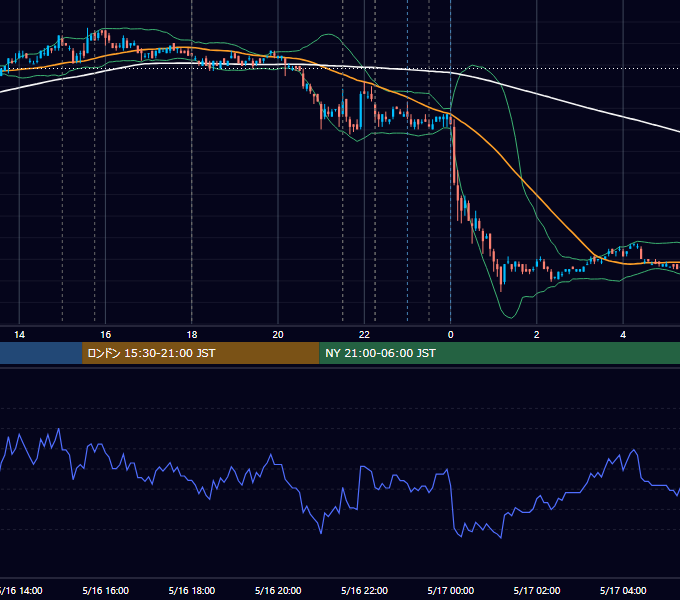
Task: Click the 18 hour label on time axis
Action: tap(192, 335)
